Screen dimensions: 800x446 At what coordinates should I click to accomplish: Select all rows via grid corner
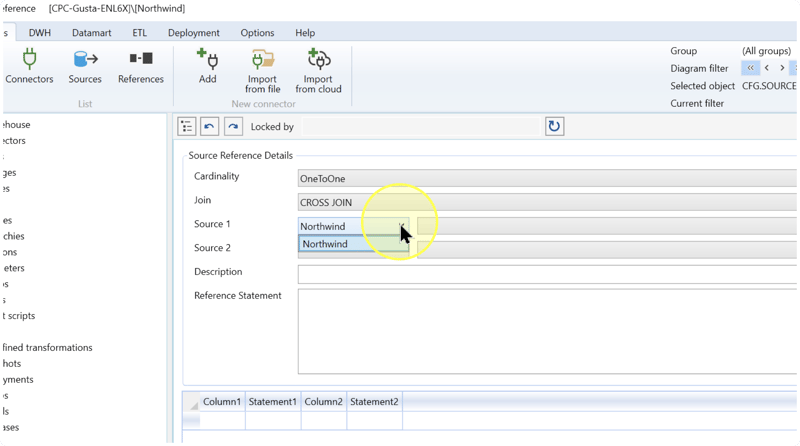(191, 402)
